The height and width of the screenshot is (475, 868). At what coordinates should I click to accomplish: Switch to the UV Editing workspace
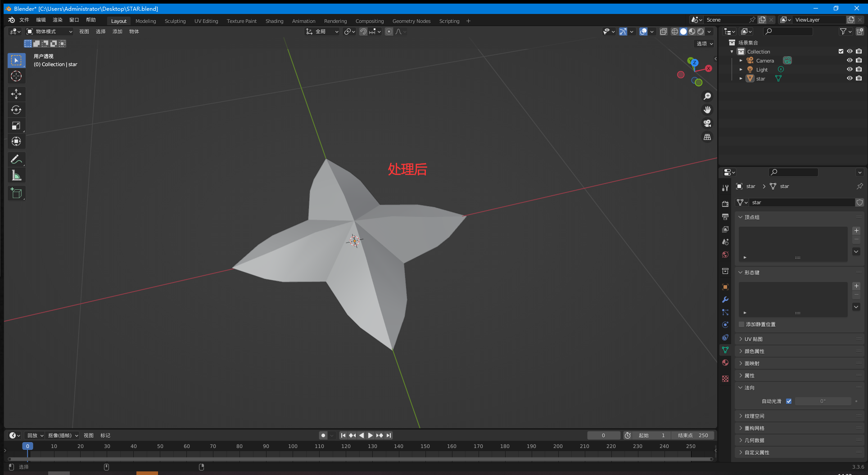[x=206, y=21]
